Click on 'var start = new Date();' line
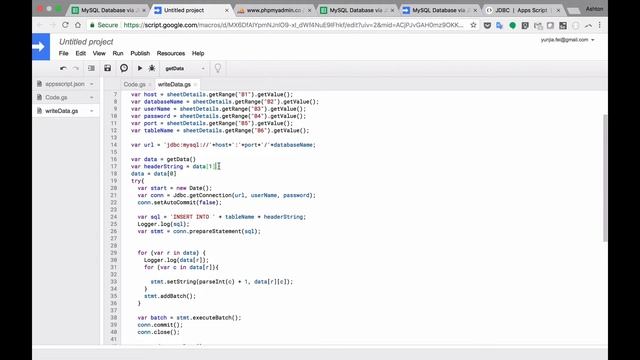640x360 pixels. point(175,188)
